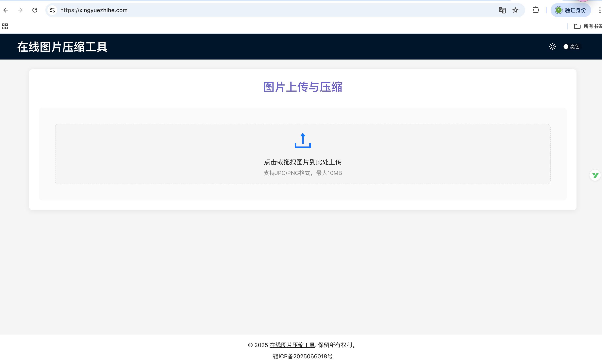Click the browser back arrow
The height and width of the screenshot is (364, 602).
pyautogui.click(x=6, y=10)
